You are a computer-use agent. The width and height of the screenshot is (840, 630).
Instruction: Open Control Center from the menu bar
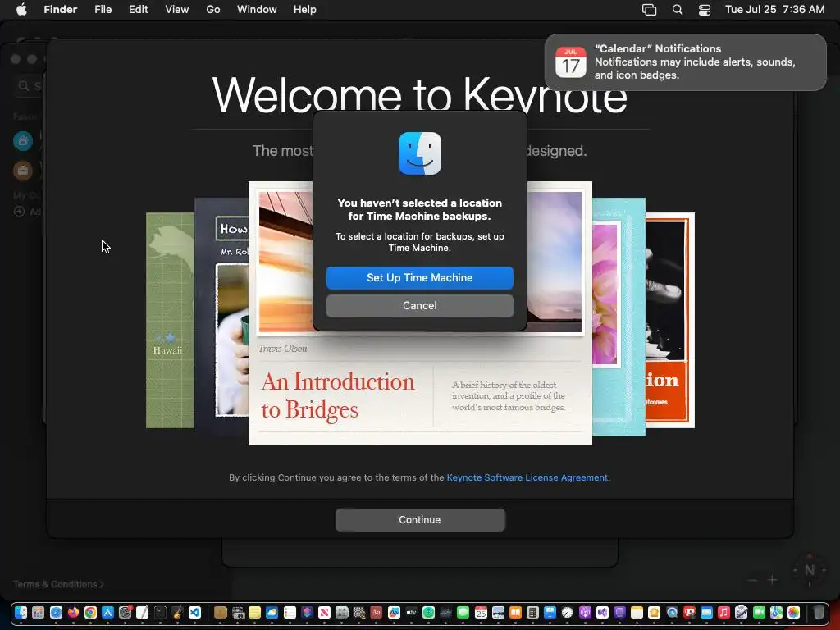(x=705, y=10)
